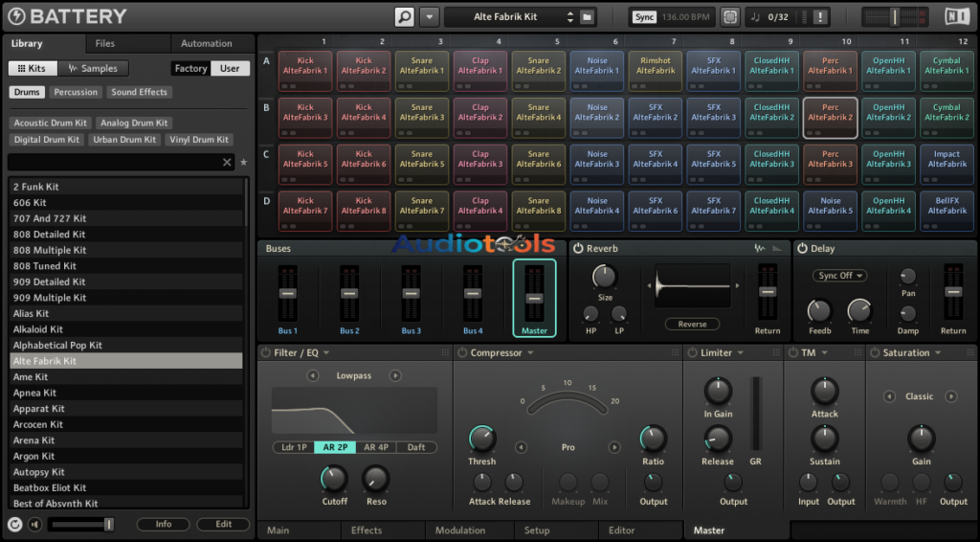Select 808 Tuned Kit in the list
The image size is (980, 542).
(x=126, y=265)
